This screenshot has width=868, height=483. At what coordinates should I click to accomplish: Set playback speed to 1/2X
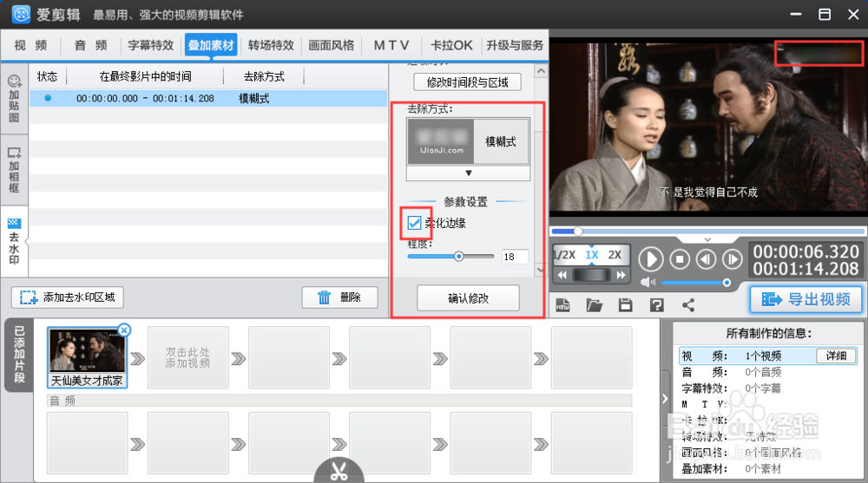pos(565,255)
